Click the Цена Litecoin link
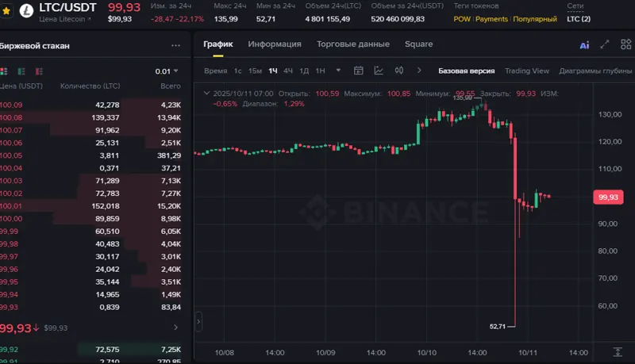Image resolution: width=635 pixels, height=364 pixels. [x=65, y=18]
